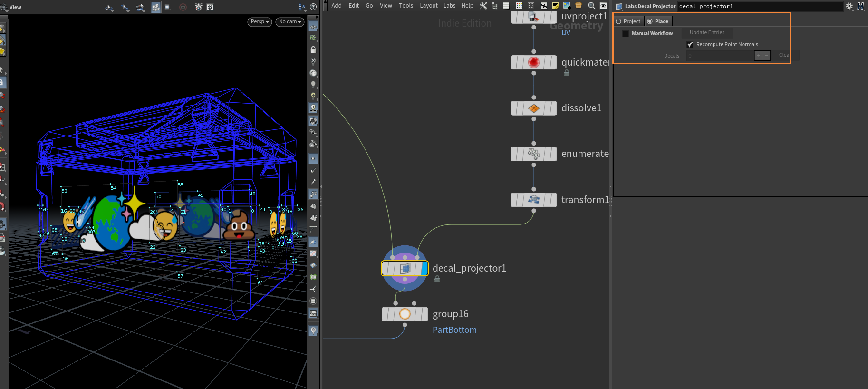Click the PartBottom group label
The width and height of the screenshot is (868, 389).
(454, 330)
